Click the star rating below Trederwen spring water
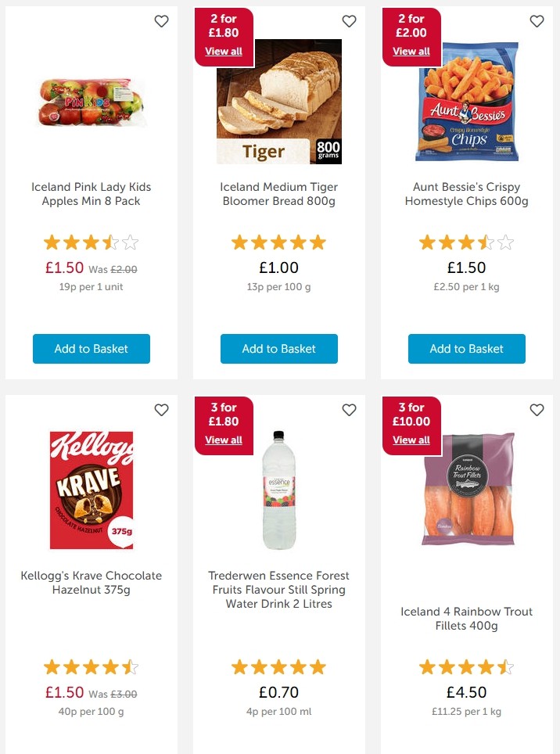 tap(278, 666)
